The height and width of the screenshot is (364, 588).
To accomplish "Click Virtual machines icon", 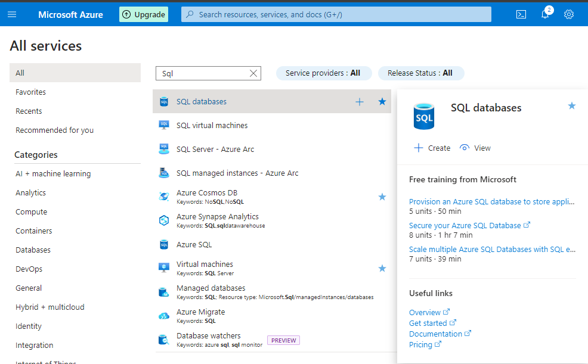I will pyautogui.click(x=164, y=268).
